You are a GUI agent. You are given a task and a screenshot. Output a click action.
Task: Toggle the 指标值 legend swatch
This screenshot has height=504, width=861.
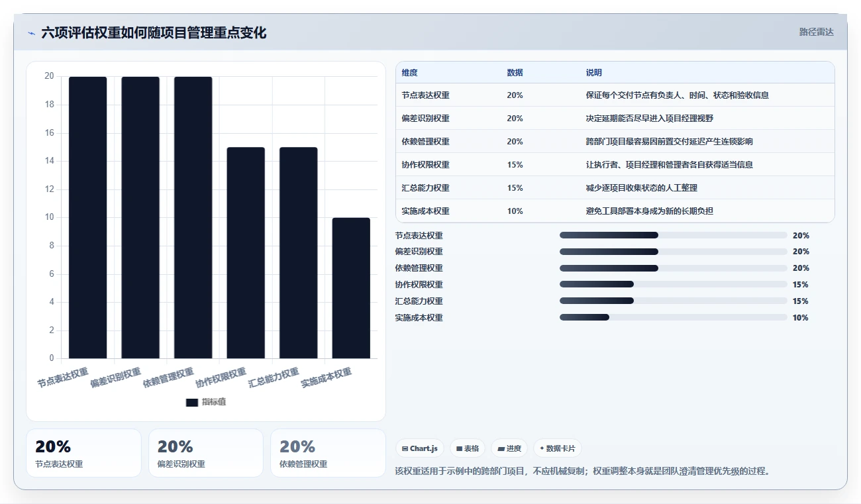pyautogui.click(x=191, y=402)
